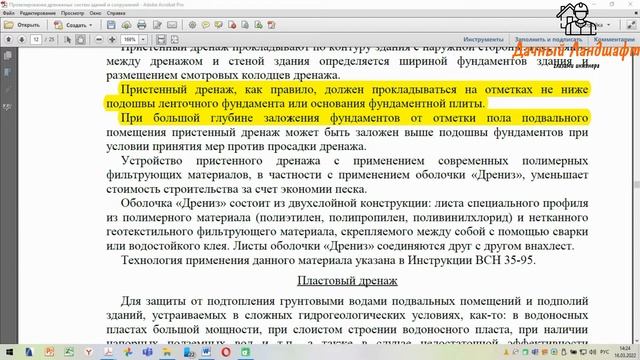The image size is (640, 360).
Task: Enable scrolling page fit-width mode icon
Action: click(x=161, y=40)
